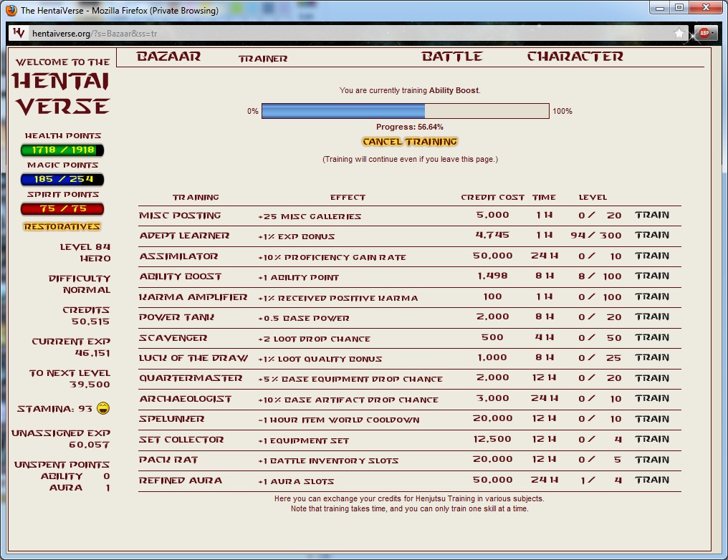Click the green Health Points bar
Image resolution: width=728 pixels, height=560 pixels.
coord(62,150)
